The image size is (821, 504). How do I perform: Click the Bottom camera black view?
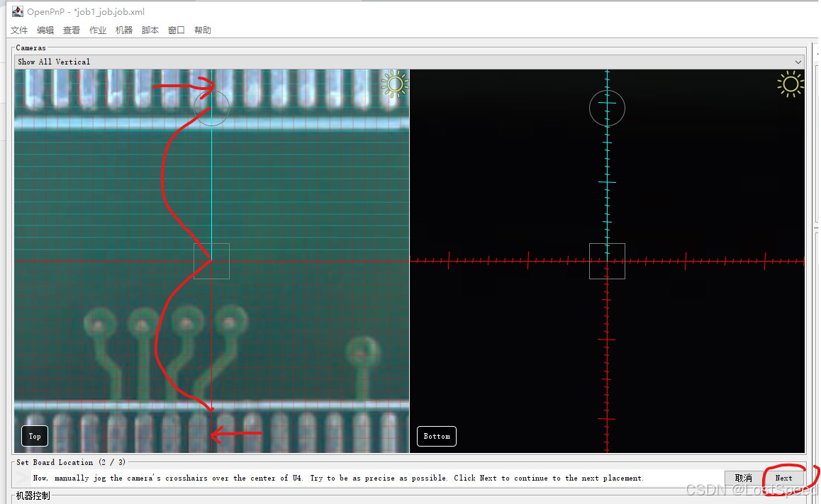click(608, 261)
